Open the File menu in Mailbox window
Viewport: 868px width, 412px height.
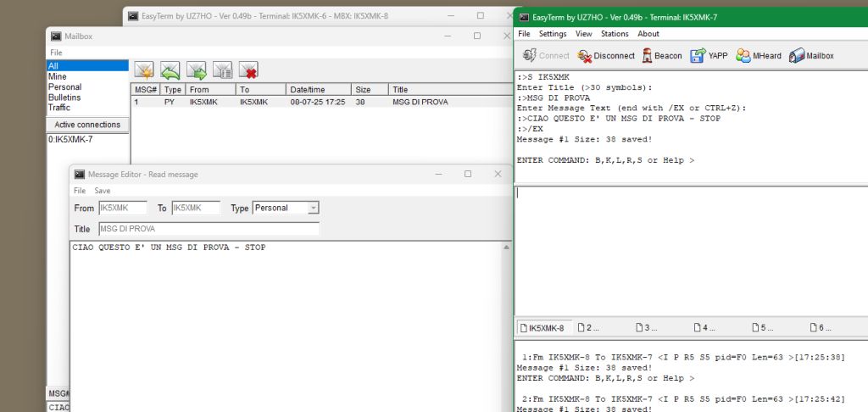pos(56,53)
